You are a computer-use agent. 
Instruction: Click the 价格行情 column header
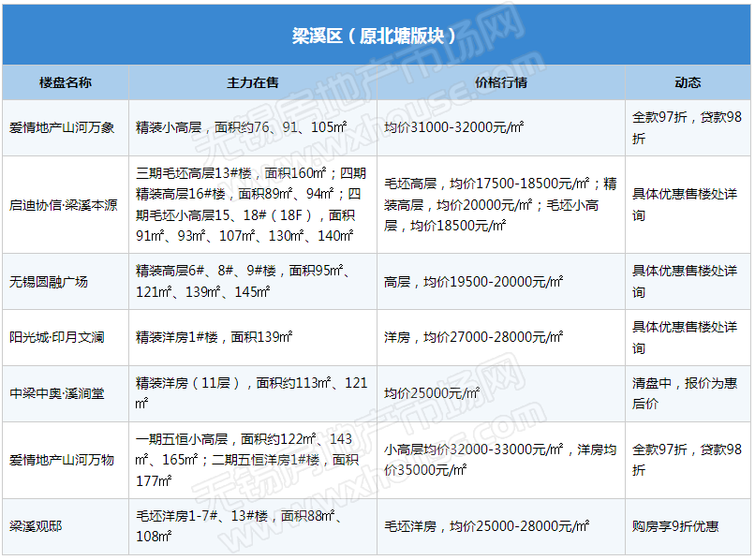point(501,82)
